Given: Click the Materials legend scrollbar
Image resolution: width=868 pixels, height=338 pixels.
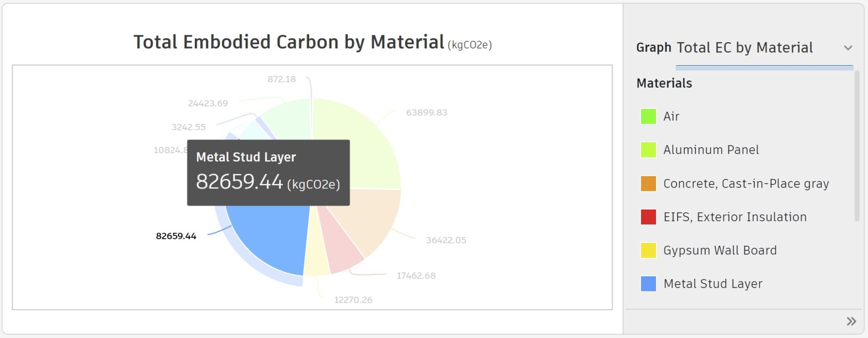Looking at the screenshot, I should [857, 145].
